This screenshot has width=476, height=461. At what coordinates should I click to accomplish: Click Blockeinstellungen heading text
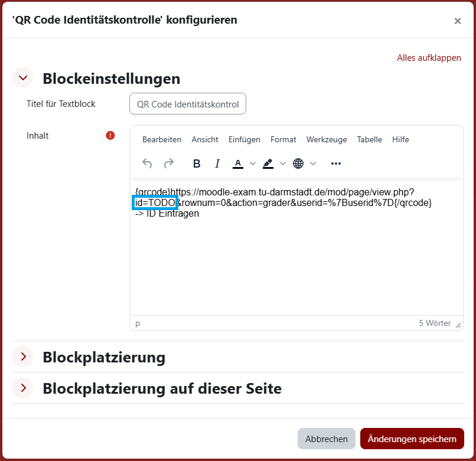[x=112, y=79]
